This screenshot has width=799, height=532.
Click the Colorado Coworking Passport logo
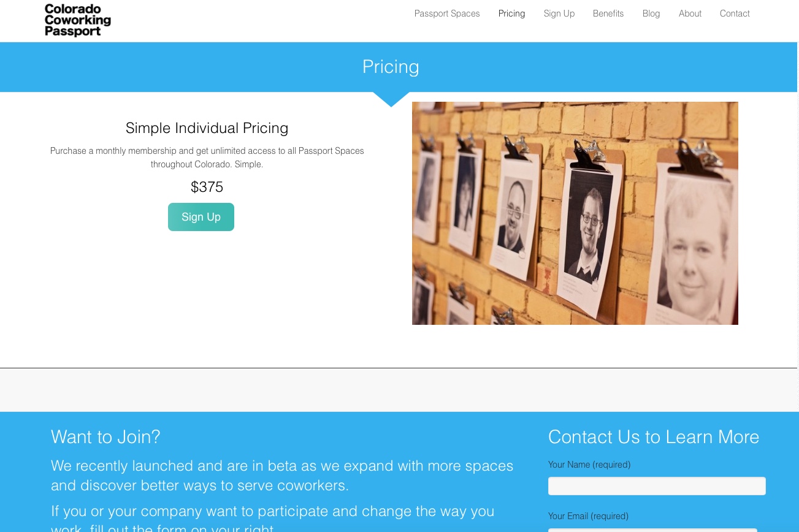(78, 20)
